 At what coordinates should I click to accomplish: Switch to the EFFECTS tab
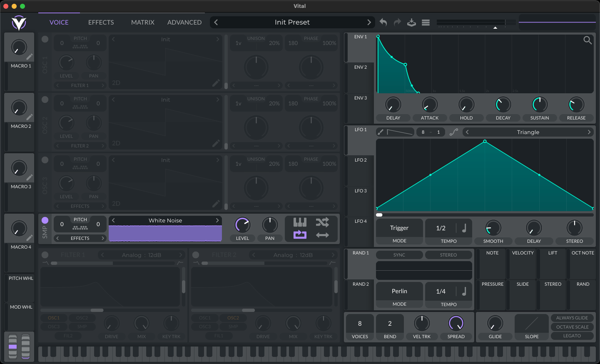[x=101, y=22]
